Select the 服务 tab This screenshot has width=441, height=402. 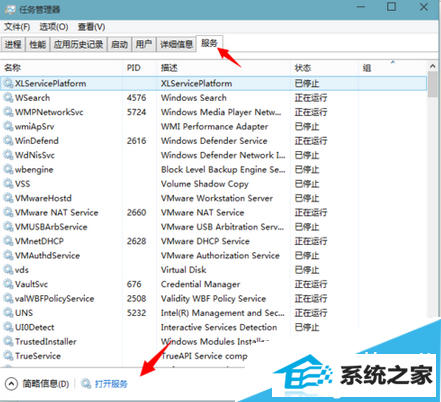click(209, 43)
